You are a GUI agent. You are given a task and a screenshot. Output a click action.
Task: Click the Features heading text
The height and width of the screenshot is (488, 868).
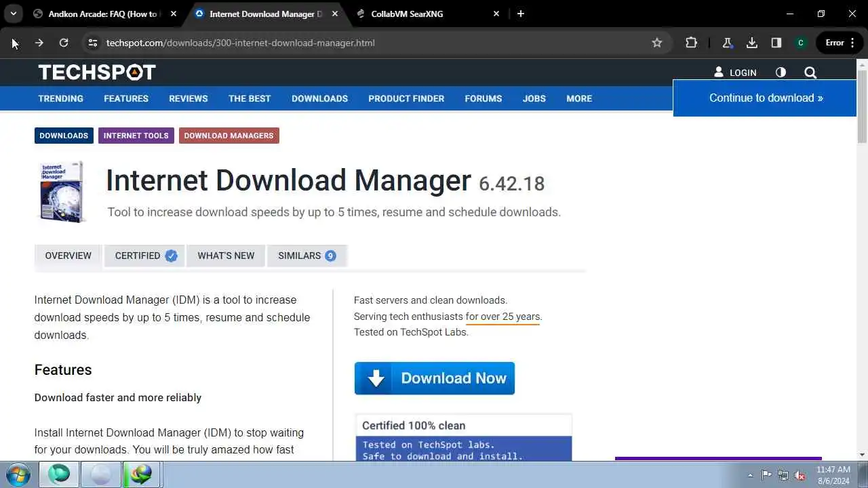[x=63, y=369]
